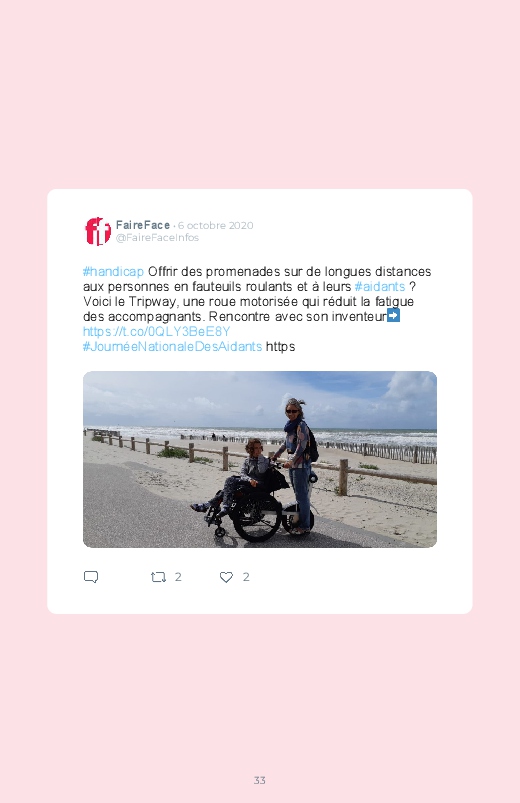Viewport: 520px width, 803px height.
Task: Click the retweet arrows icon
Action: (x=158, y=577)
